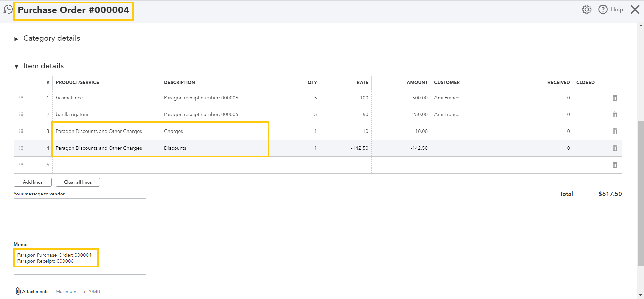Delete the Discounts line item
The width and height of the screenshot is (644, 299).
[614, 148]
